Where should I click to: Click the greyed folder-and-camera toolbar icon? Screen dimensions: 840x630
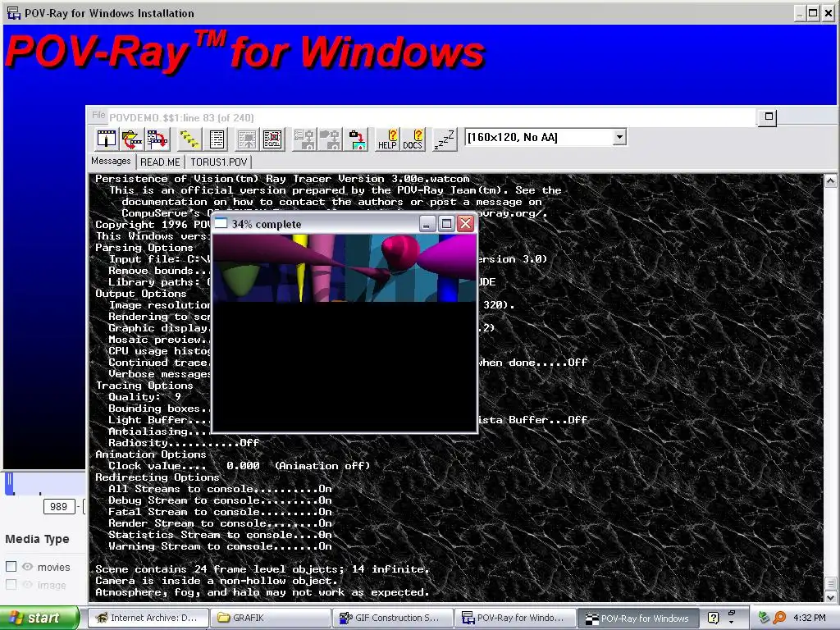coord(330,139)
